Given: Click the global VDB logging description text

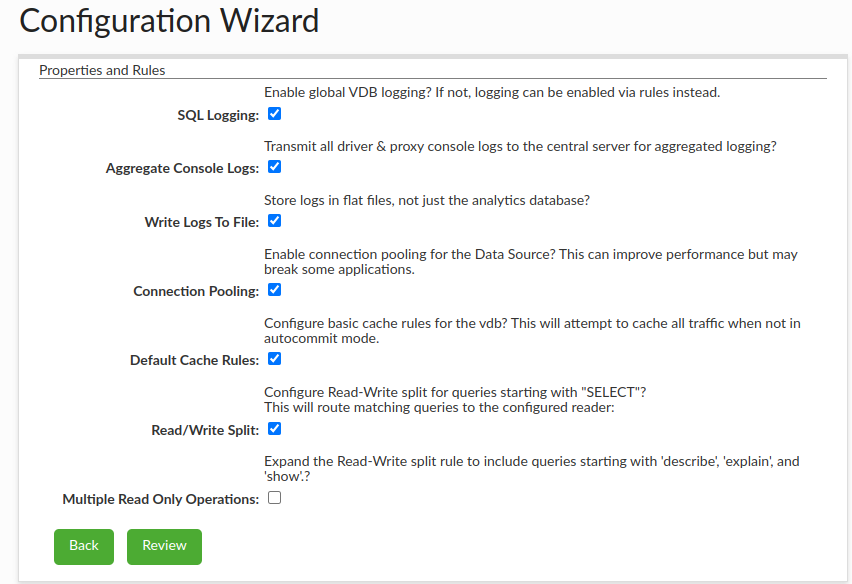Looking at the screenshot, I should [492, 92].
